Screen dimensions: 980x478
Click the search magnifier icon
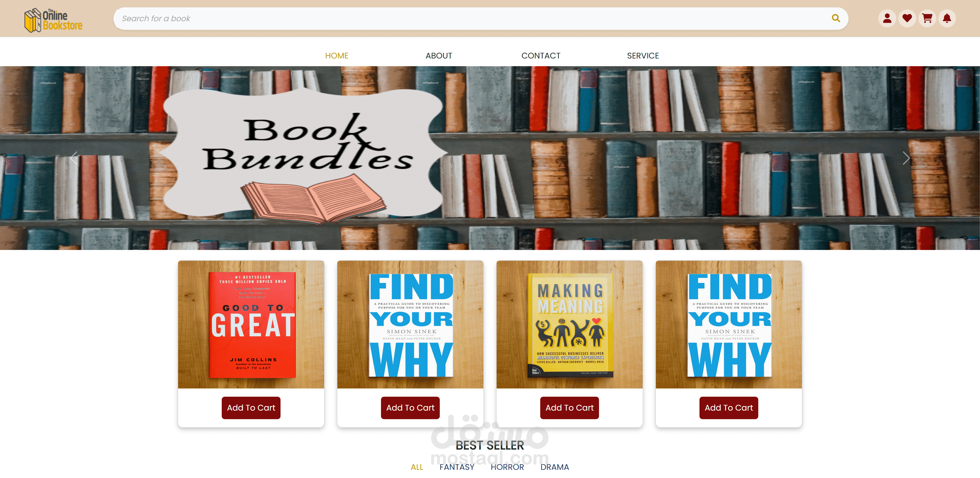(x=836, y=18)
